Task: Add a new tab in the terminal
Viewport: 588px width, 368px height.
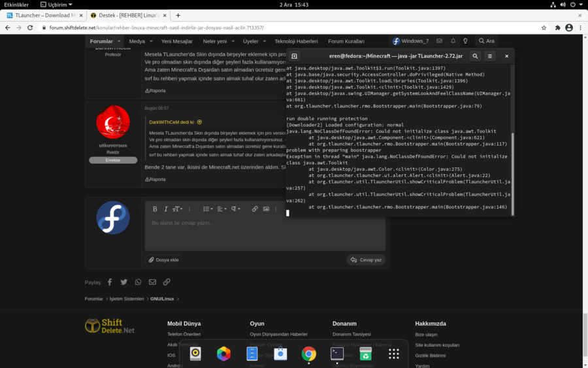Action: pos(295,56)
